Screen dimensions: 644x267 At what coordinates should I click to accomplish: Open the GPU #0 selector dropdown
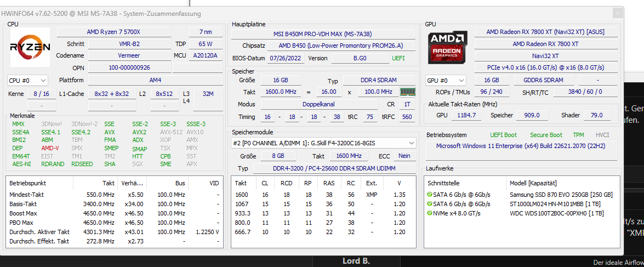[446, 80]
